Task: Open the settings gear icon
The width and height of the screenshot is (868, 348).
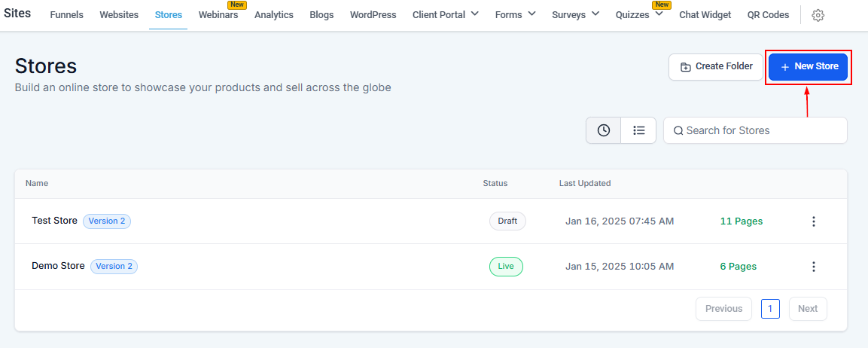Action: coord(818,15)
